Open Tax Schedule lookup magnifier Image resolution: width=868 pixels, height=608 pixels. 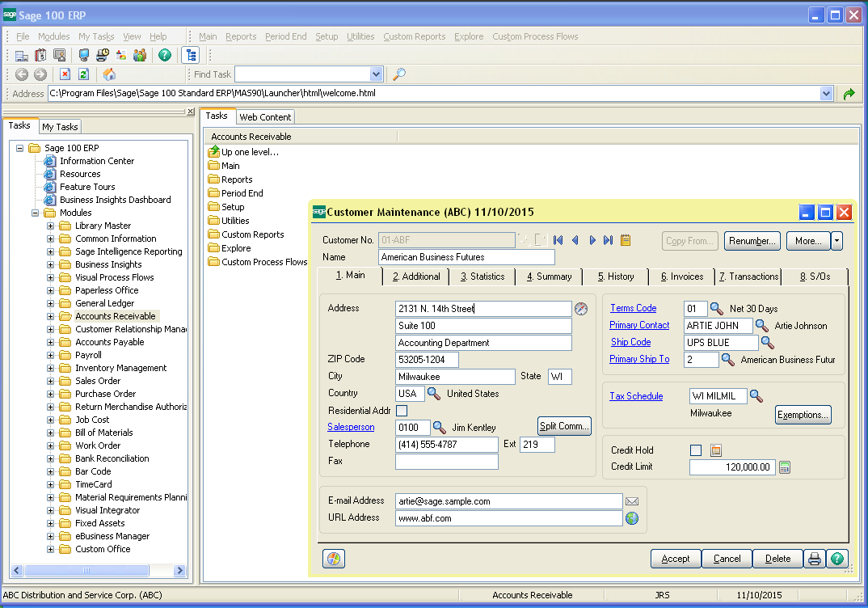point(756,396)
